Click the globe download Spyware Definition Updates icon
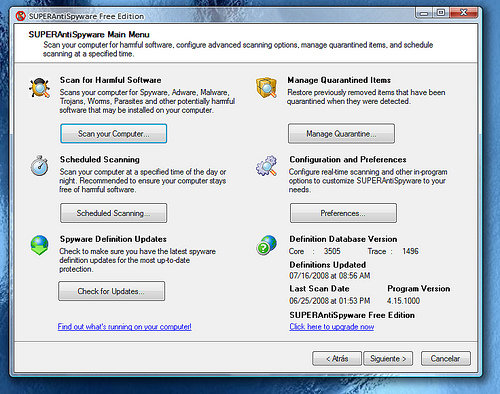The height and width of the screenshot is (394, 500). (39, 245)
